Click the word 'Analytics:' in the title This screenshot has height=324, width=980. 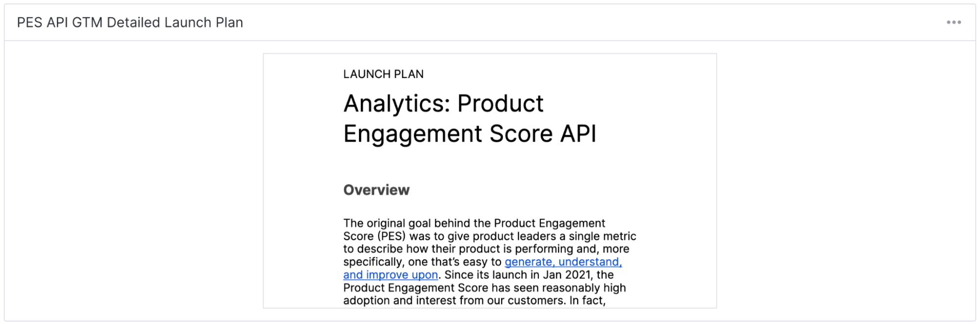[396, 103]
